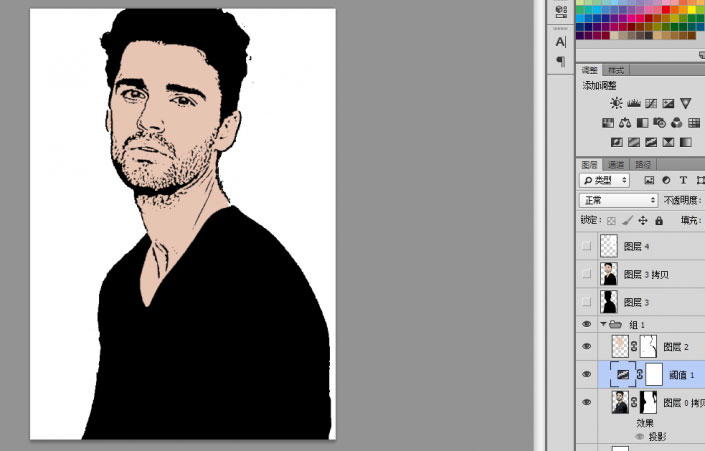Screen dimensions: 705x451
Task: Add a Brightness/Contrast adjustment
Action: 616,103
